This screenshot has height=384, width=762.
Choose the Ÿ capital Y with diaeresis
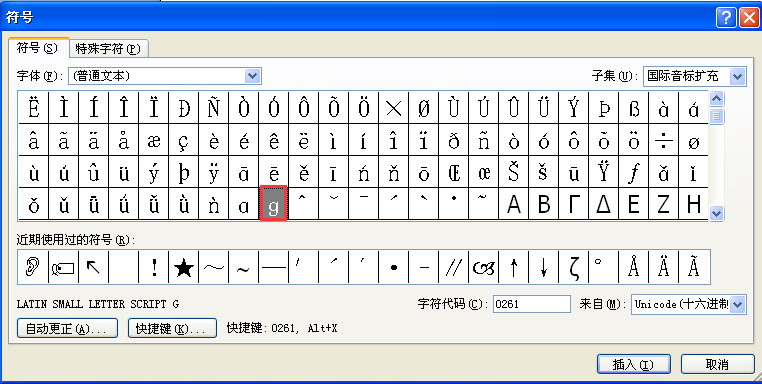(604, 172)
